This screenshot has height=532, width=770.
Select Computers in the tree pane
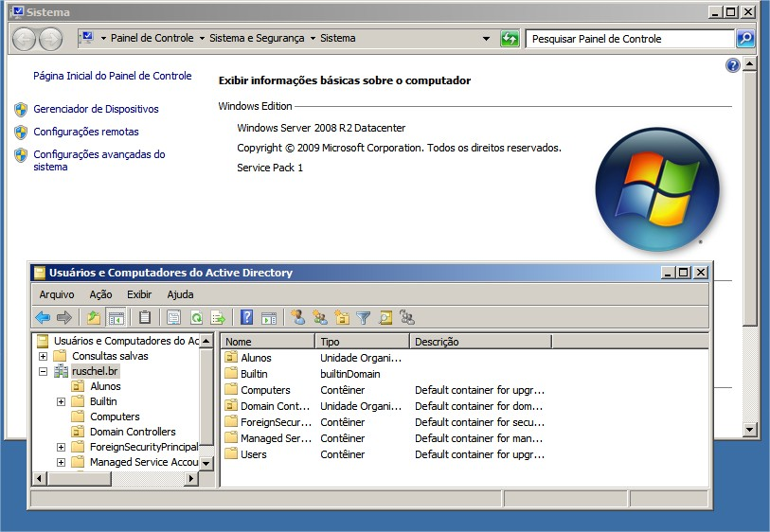point(115,417)
